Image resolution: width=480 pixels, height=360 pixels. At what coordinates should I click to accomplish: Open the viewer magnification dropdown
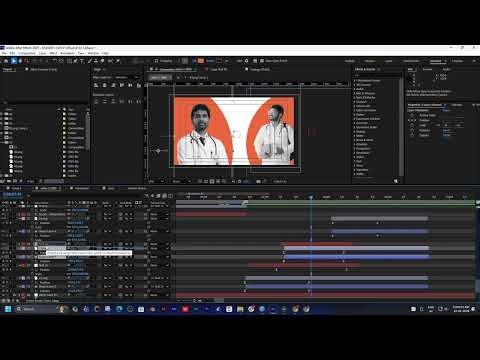[x=156, y=182]
